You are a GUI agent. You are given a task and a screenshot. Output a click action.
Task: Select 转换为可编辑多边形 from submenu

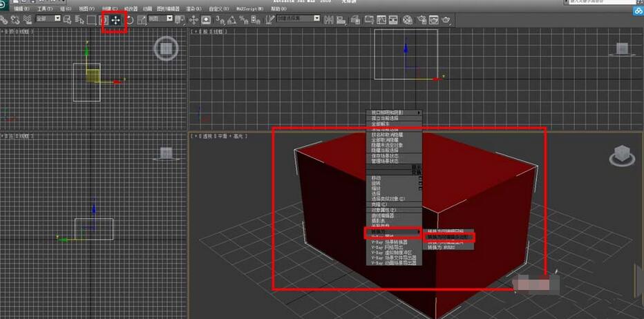[449, 237]
